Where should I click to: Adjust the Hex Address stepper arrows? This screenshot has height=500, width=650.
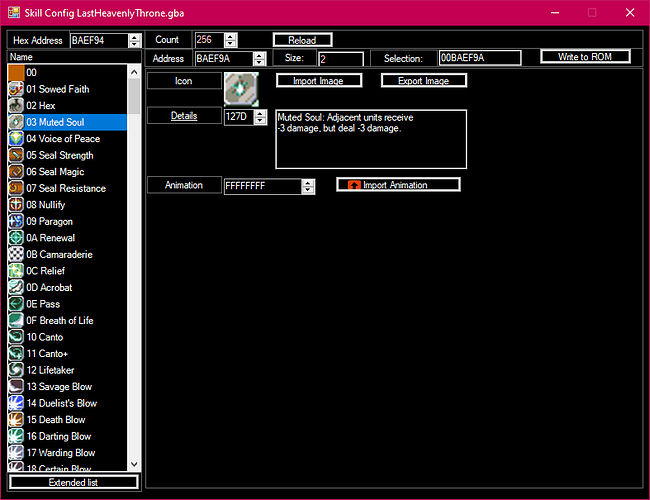[x=138, y=40]
